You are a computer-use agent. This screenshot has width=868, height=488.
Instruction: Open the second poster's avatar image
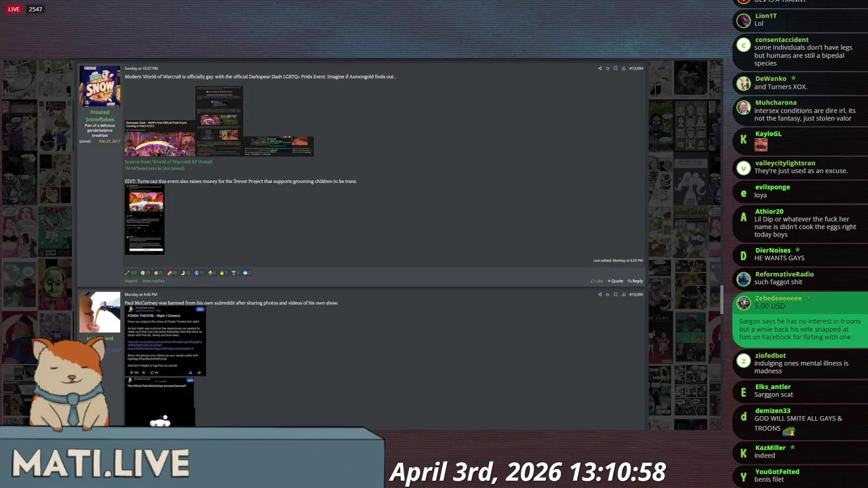(100, 312)
